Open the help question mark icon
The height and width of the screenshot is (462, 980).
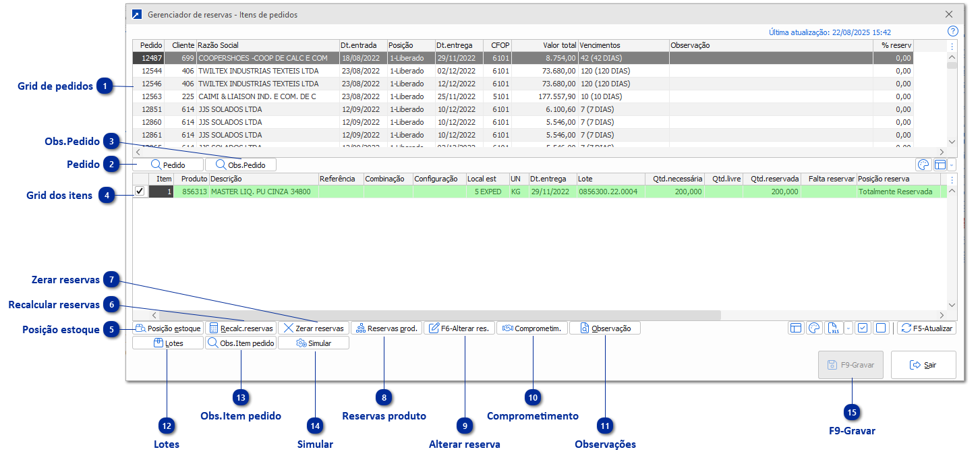click(x=952, y=31)
